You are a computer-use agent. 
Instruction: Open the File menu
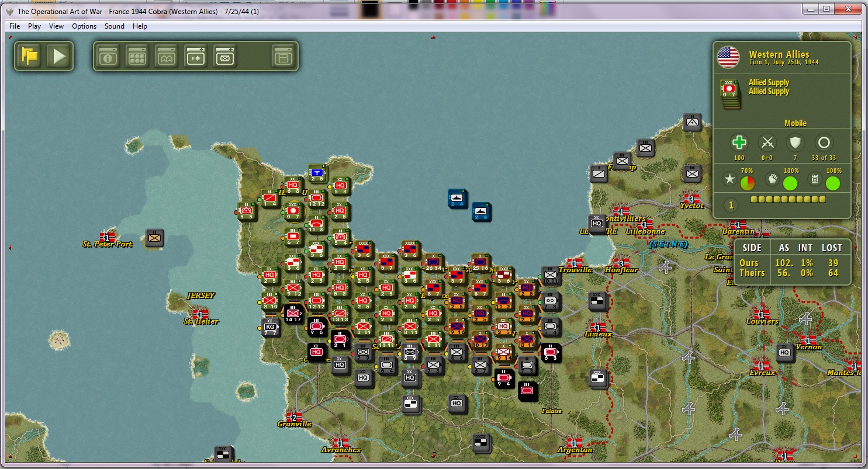point(15,26)
